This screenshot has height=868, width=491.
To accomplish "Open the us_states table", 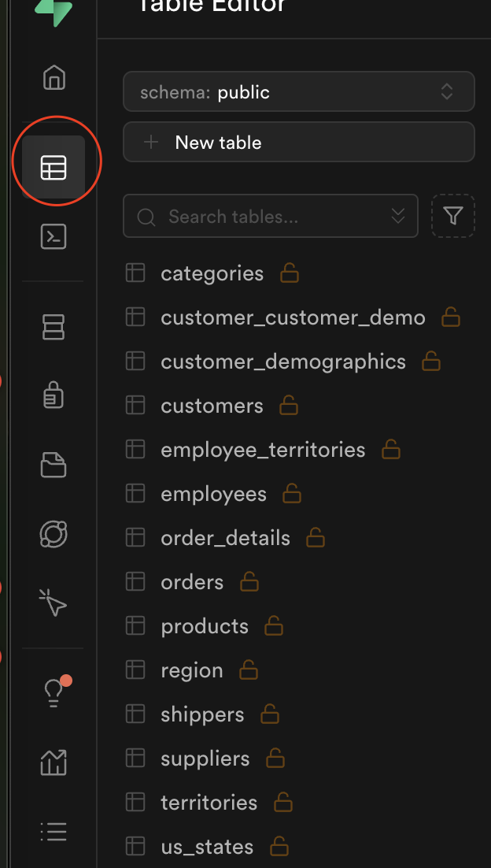I will click(x=207, y=847).
